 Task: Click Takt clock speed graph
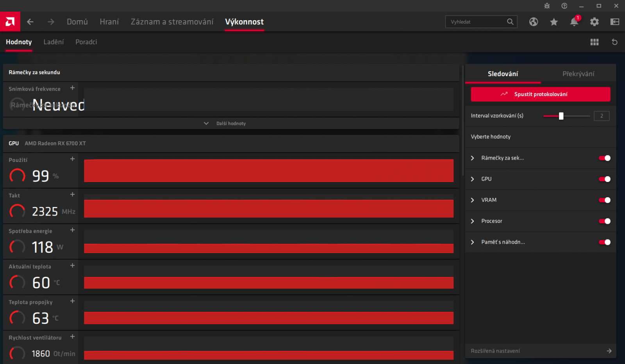pos(269,206)
